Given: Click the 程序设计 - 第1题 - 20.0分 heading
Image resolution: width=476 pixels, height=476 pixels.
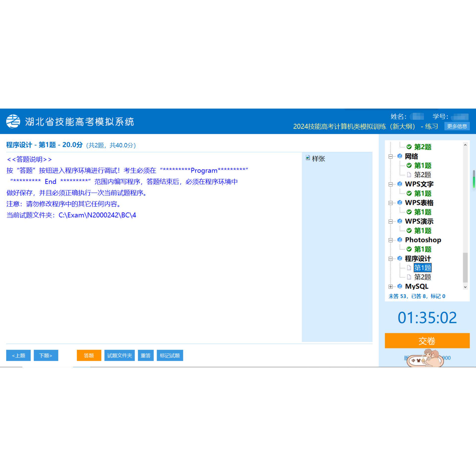Looking at the screenshot, I should (44, 145).
